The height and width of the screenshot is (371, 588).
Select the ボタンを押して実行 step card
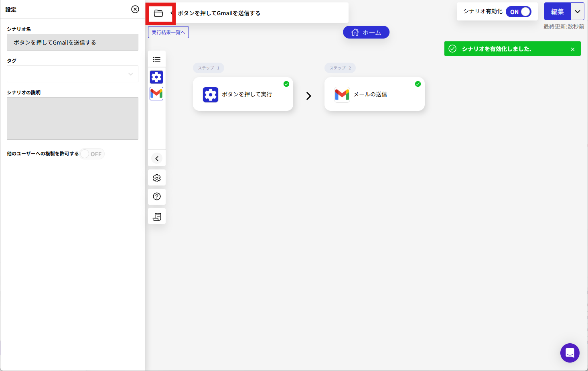(x=243, y=94)
